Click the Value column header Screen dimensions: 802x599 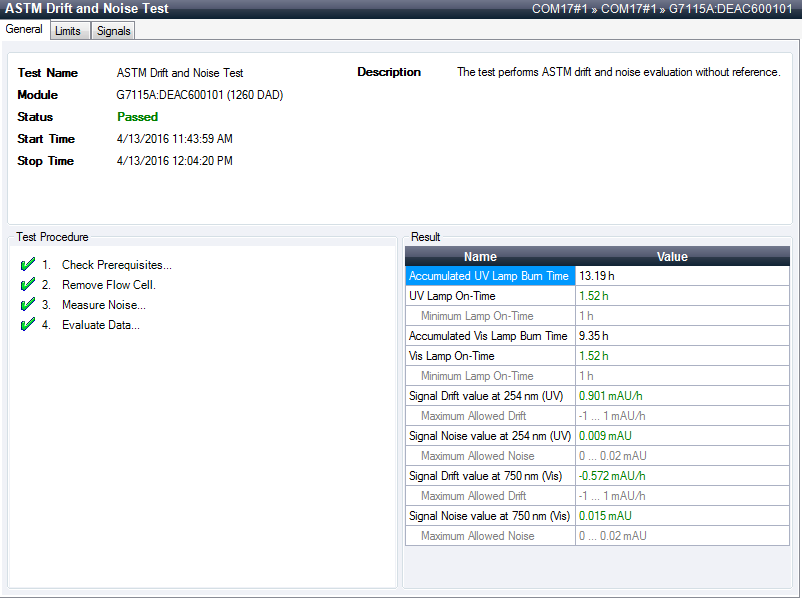pos(671,257)
